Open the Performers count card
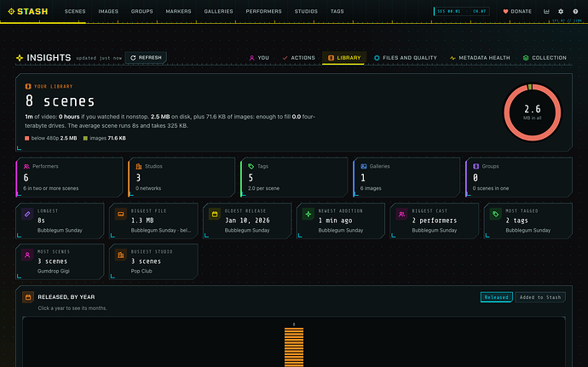Image resolution: width=588 pixels, height=367 pixels. [69, 177]
